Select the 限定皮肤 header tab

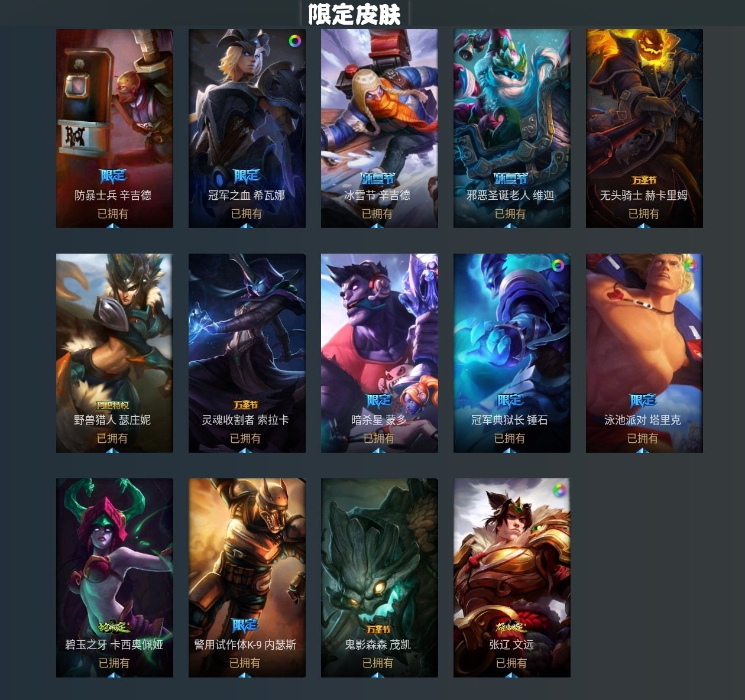[x=354, y=14]
